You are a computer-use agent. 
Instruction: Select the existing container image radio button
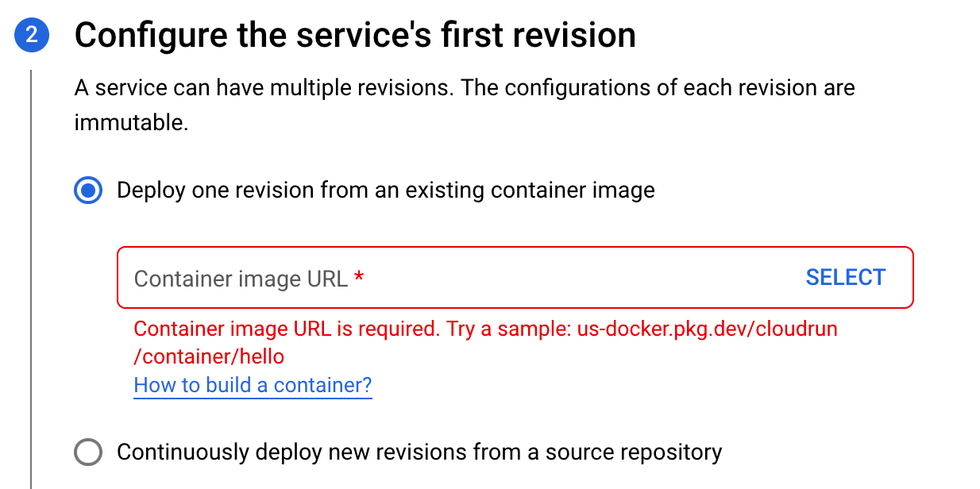pos(88,191)
